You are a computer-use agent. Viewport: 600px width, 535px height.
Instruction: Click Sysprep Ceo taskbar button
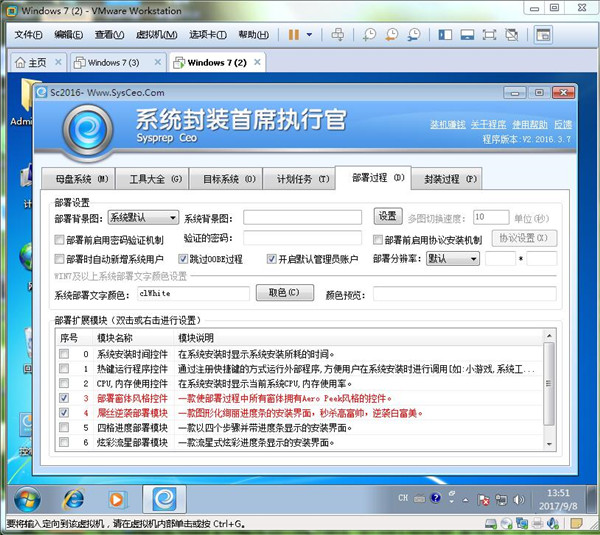[x=165, y=499]
